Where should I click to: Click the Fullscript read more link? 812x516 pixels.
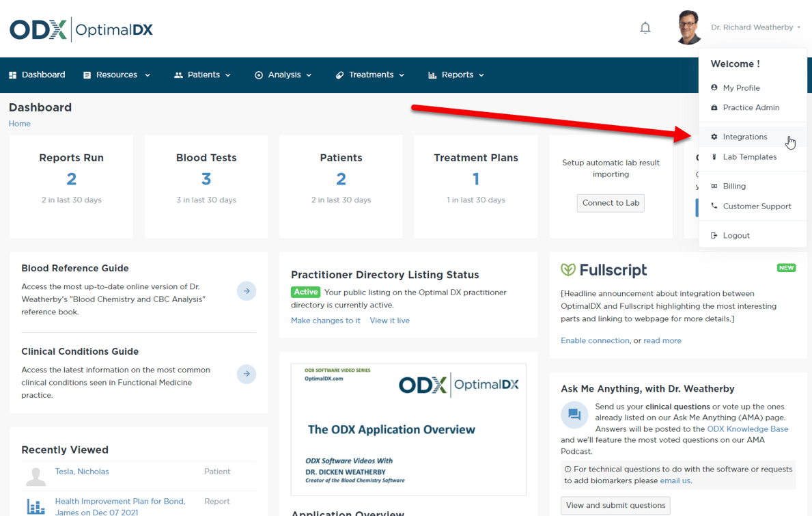pos(662,341)
